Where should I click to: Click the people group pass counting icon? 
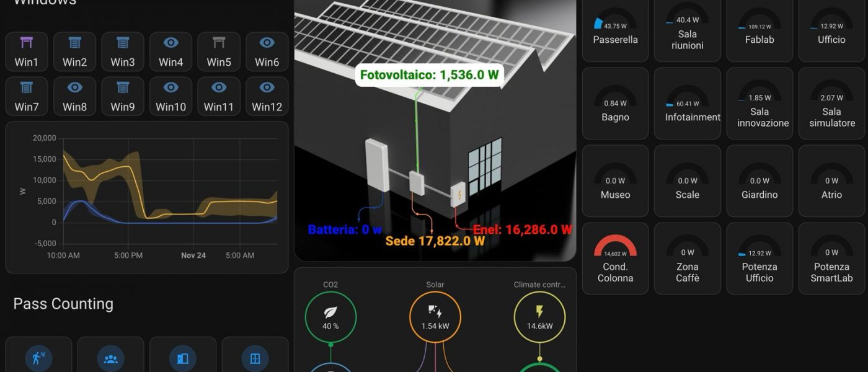pos(111,358)
